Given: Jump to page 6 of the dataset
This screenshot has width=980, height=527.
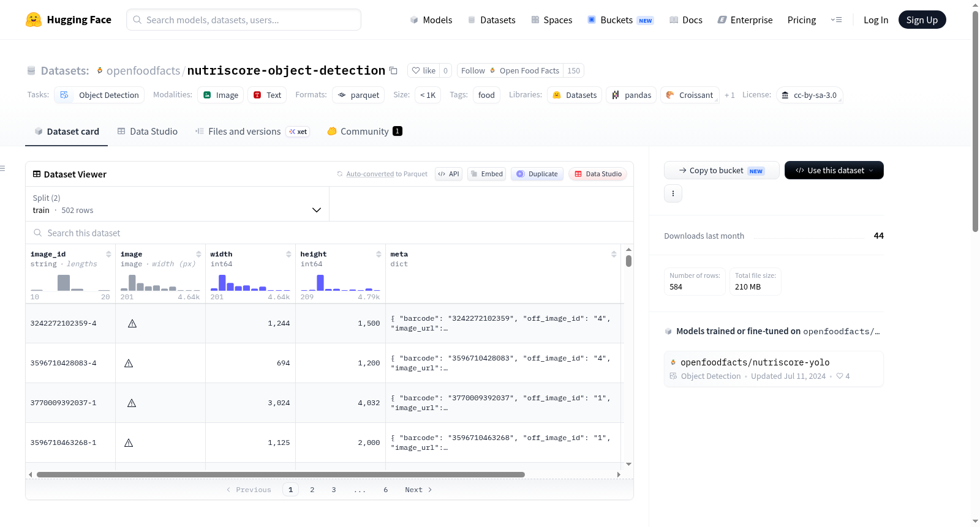Looking at the screenshot, I should point(386,490).
